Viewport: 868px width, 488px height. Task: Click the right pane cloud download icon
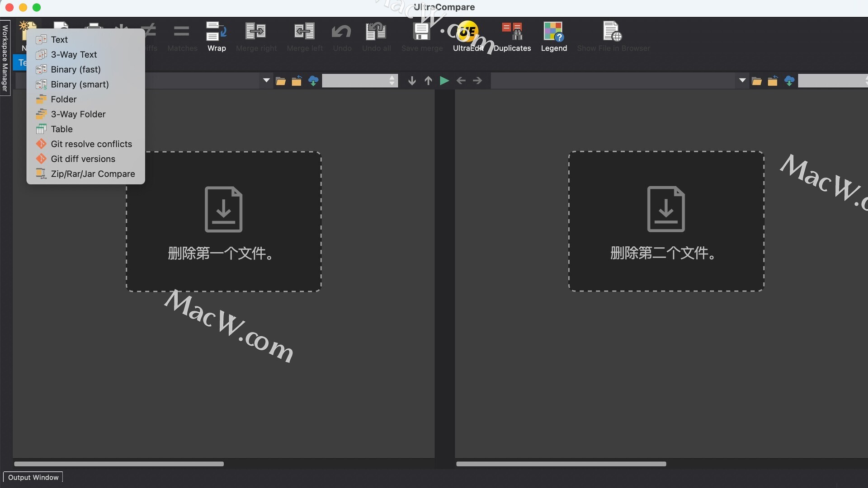pos(789,81)
